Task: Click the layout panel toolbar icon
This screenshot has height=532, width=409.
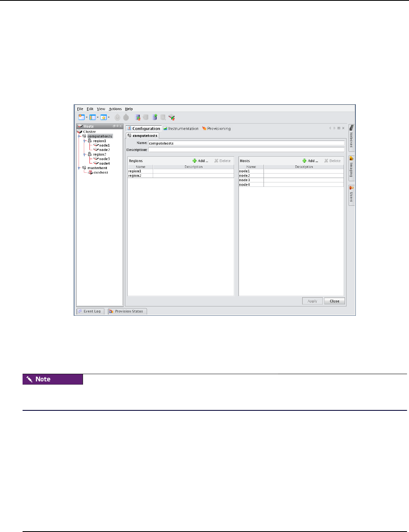Action: 93,117
